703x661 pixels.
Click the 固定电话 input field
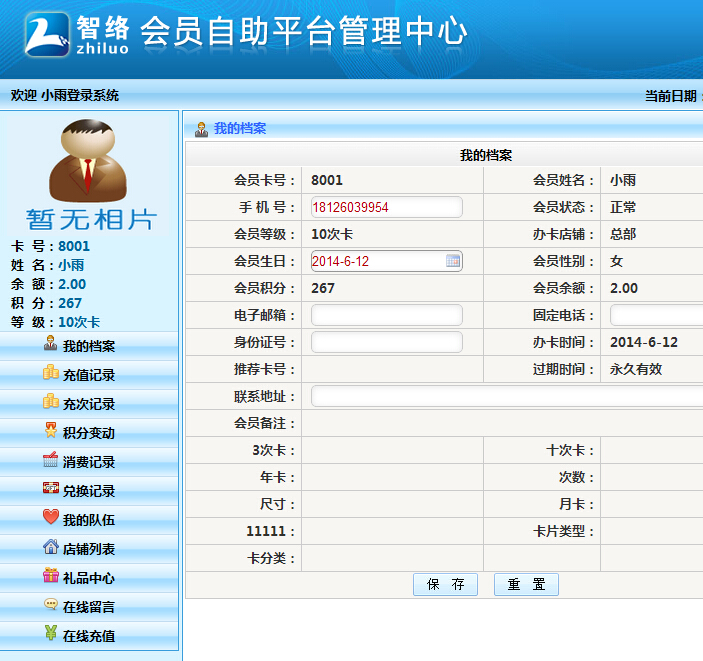[x=656, y=315]
